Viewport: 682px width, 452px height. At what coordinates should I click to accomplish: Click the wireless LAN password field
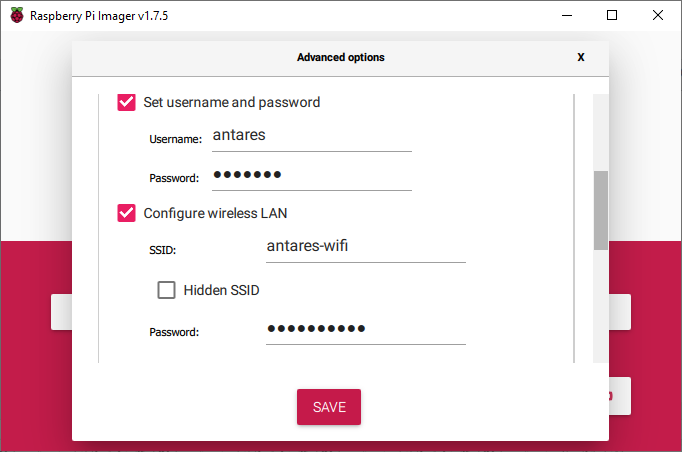click(365, 329)
